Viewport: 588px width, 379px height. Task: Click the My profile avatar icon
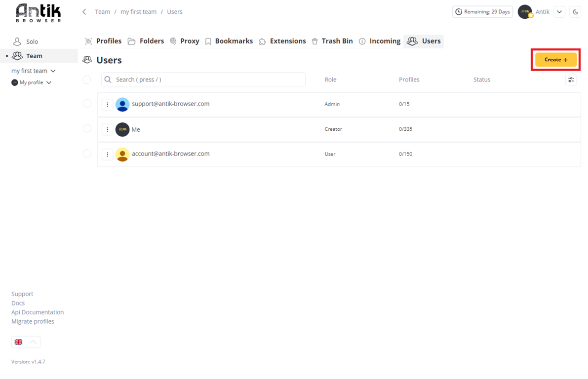pyautogui.click(x=15, y=82)
